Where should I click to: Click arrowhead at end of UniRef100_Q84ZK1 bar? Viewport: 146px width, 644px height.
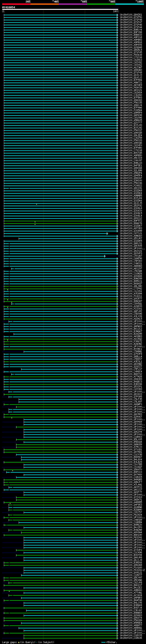click(117, 15)
